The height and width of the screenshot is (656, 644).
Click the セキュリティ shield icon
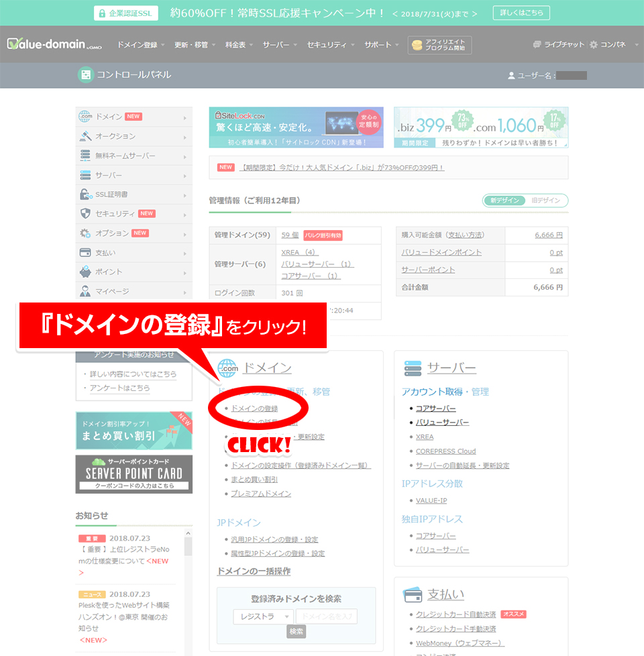click(x=85, y=213)
